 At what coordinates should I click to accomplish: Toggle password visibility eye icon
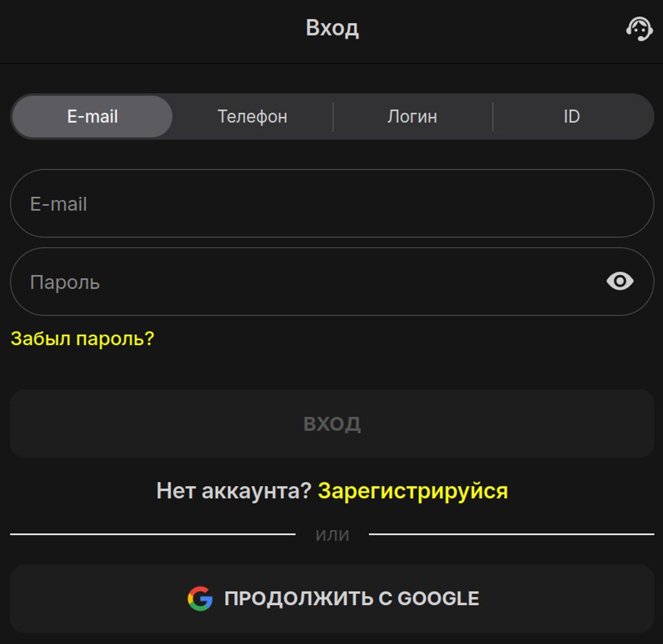620,281
